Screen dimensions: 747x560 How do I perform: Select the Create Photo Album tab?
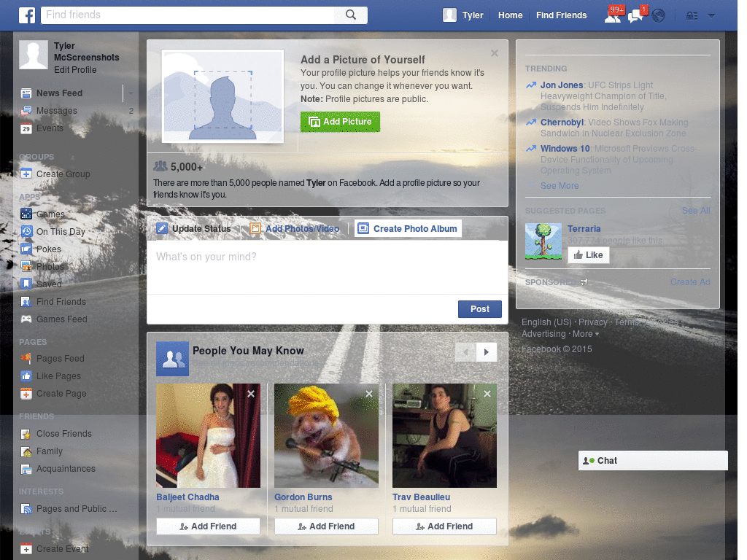(x=408, y=228)
